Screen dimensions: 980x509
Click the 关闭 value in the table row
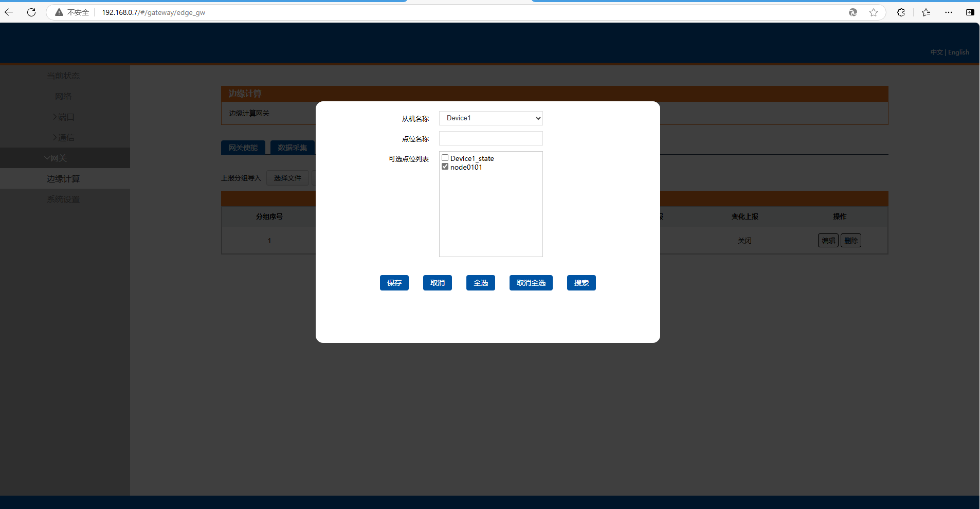[x=745, y=241]
